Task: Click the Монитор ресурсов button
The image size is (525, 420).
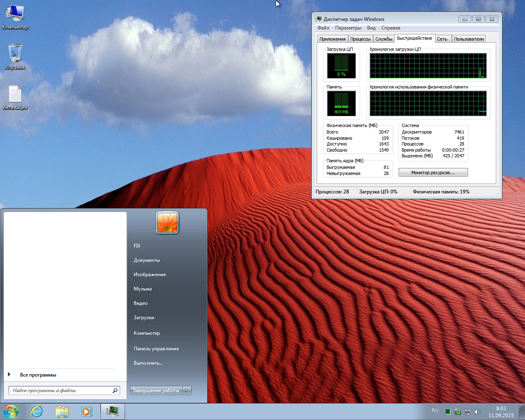Action: coord(433,173)
